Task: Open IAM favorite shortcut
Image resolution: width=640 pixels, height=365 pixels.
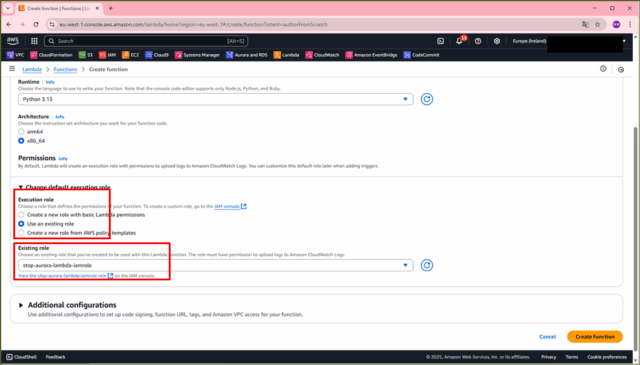Action: pyautogui.click(x=107, y=55)
